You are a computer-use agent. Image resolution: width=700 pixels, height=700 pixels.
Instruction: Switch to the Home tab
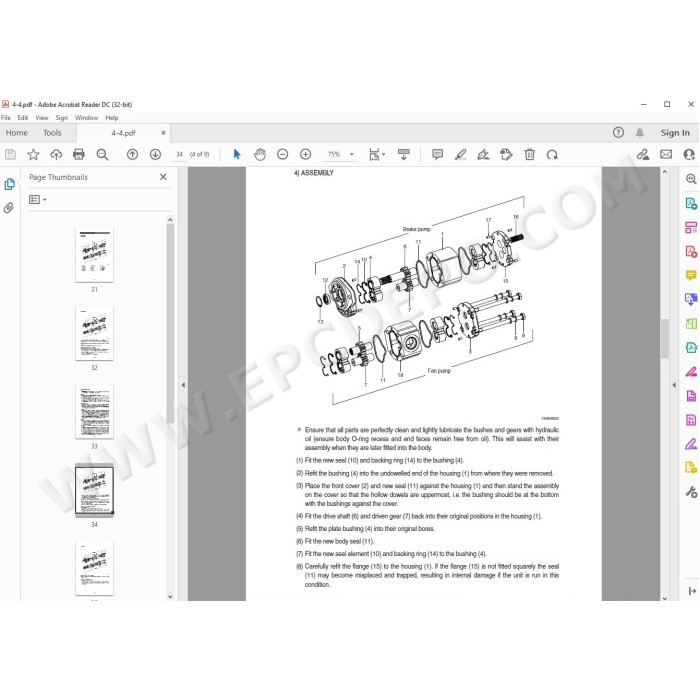point(17,133)
